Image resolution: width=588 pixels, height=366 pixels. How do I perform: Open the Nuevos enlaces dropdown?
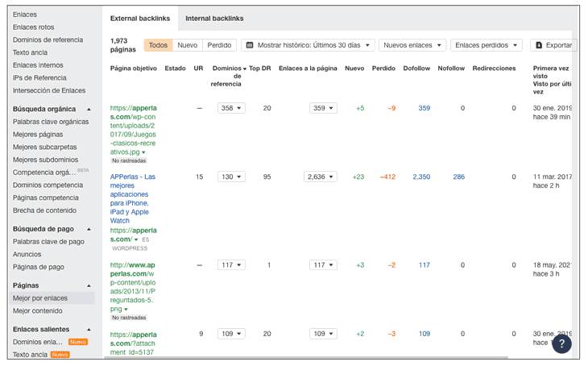point(412,46)
